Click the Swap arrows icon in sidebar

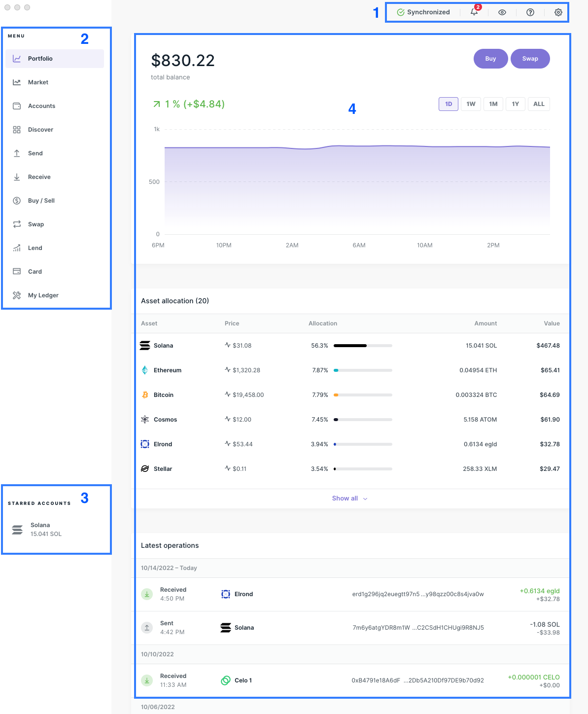coord(17,224)
